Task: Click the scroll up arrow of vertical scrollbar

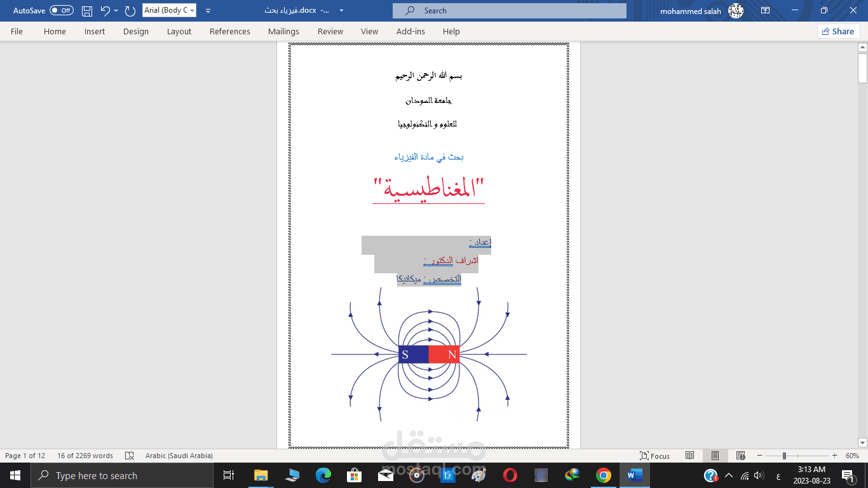Action: click(862, 47)
